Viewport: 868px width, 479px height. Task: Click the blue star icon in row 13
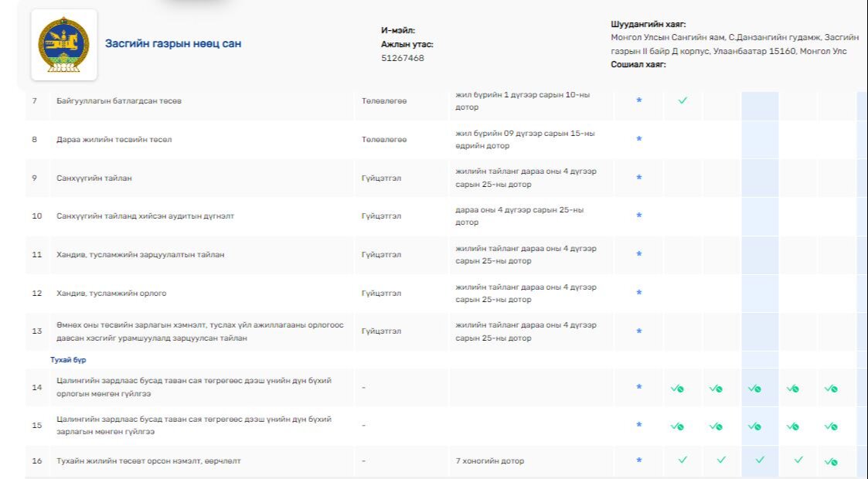[x=638, y=331]
